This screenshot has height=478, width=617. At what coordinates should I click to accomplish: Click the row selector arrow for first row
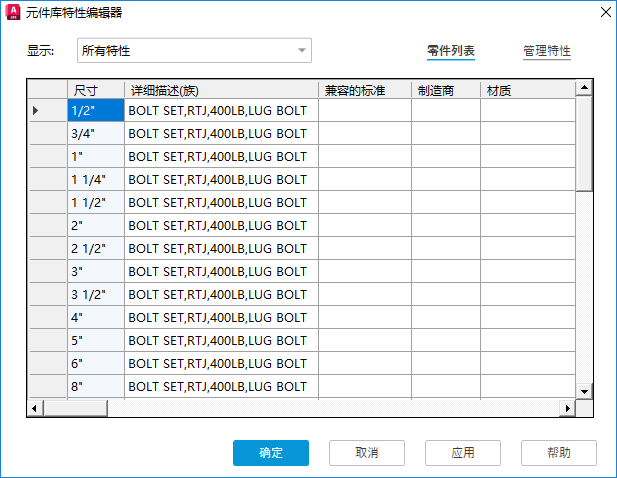click(x=37, y=110)
